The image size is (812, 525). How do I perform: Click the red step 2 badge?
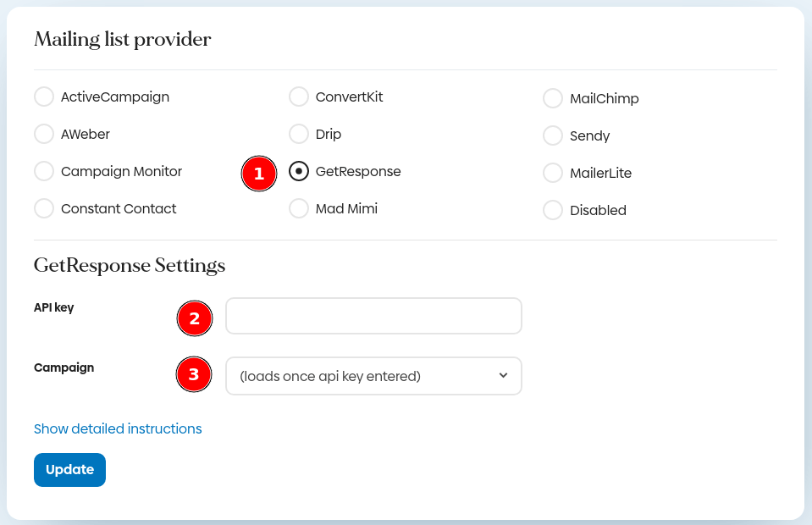click(x=195, y=318)
